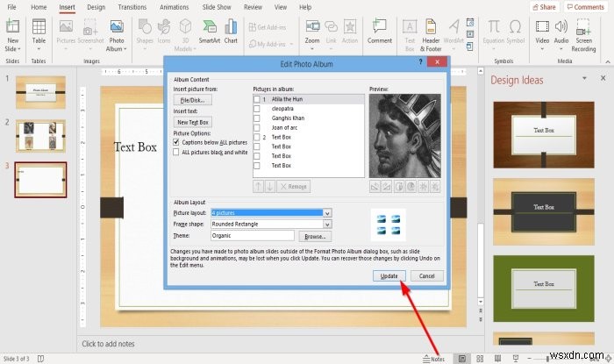
Task: Switch to the Transitions ribbon tab
Action: click(x=132, y=7)
